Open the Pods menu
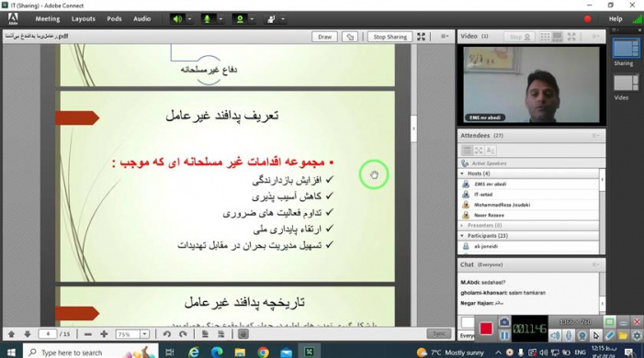This screenshot has width=644, height=358. [114, 19]
